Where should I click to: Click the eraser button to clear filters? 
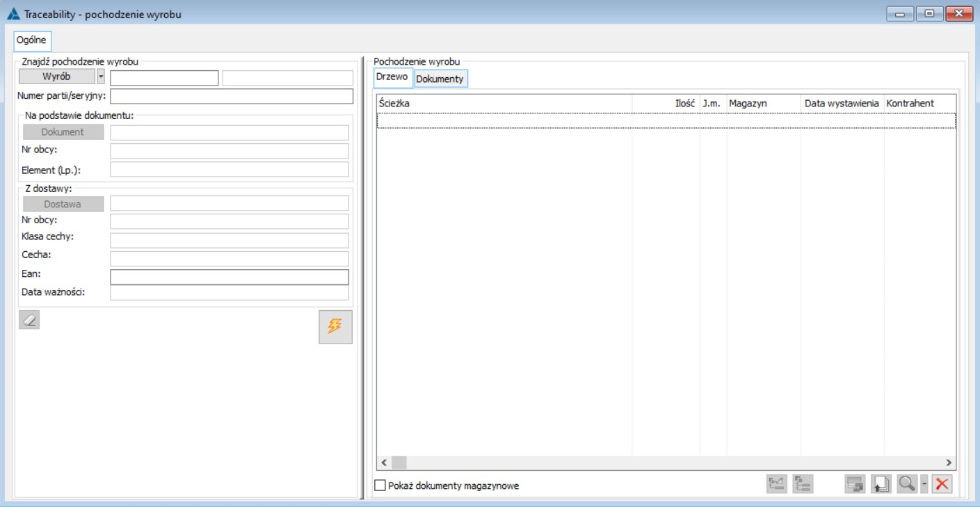click(29, 319)
